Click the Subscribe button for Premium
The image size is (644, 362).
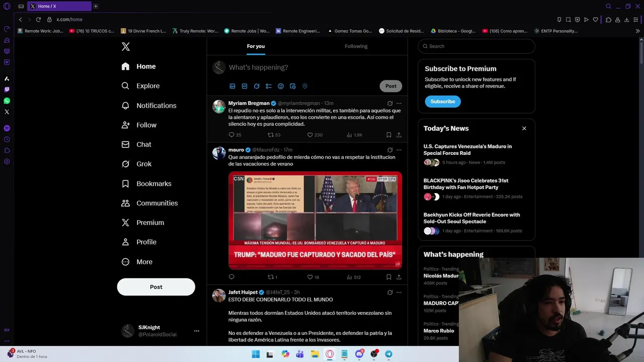pos(443,102)
